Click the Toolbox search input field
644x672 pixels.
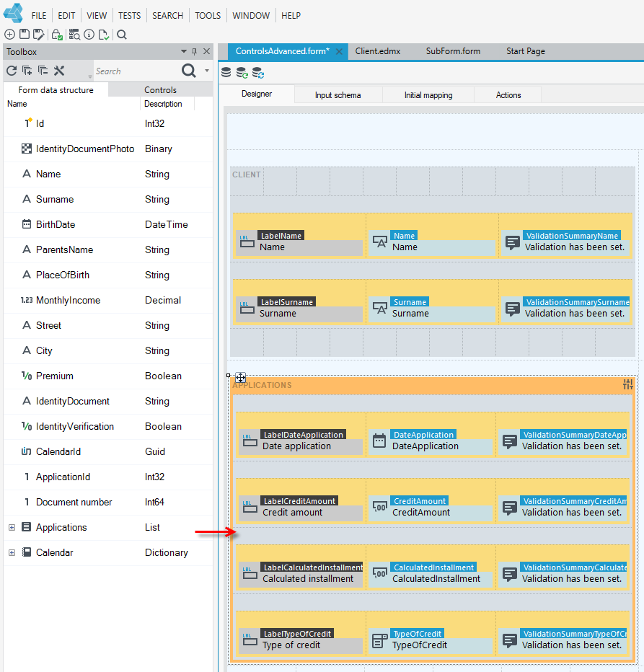(x=136, y=71)
